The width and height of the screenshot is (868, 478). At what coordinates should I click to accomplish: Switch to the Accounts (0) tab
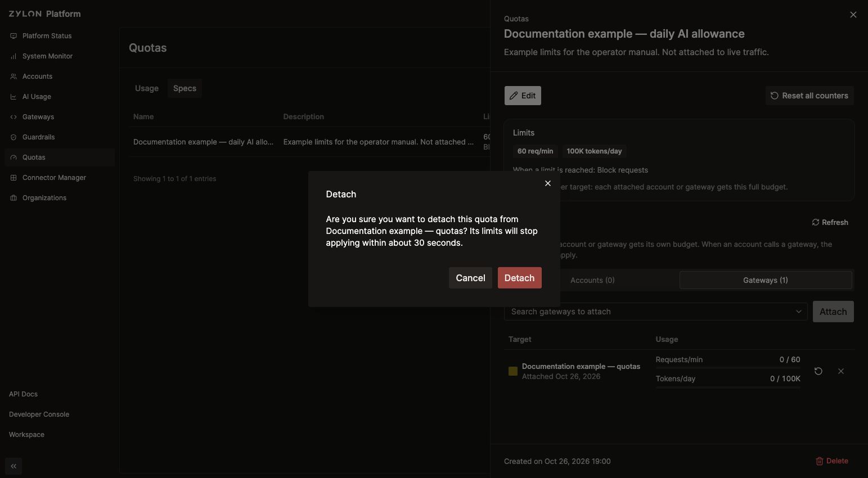pos(592,280)
